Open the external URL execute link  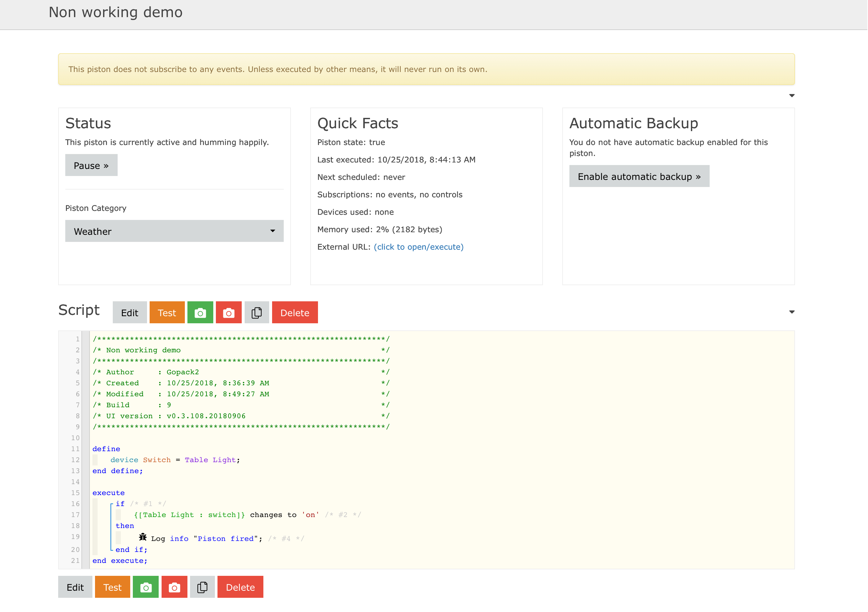[418, 247]
